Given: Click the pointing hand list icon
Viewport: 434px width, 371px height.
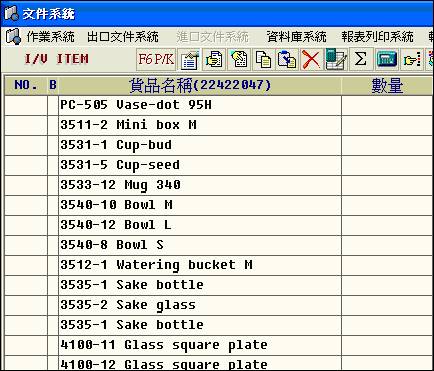Looking at the screenshot, I should pos(412,59).
